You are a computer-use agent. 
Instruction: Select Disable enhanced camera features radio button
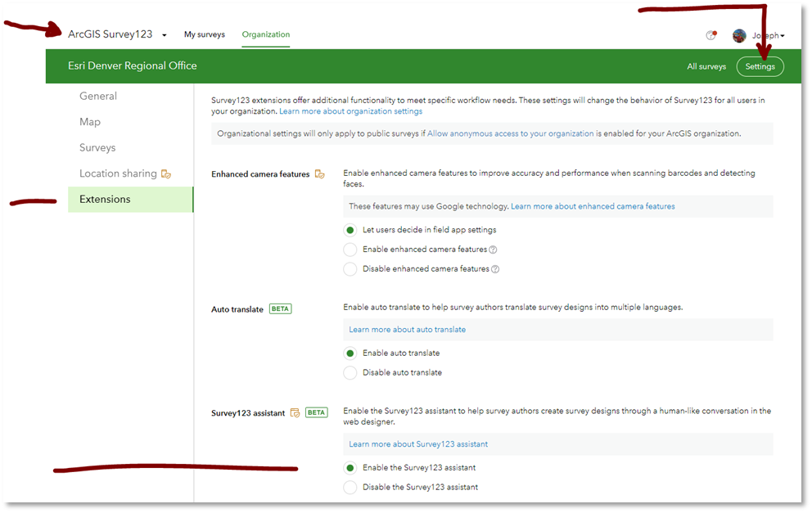click(x=350, y=269)
